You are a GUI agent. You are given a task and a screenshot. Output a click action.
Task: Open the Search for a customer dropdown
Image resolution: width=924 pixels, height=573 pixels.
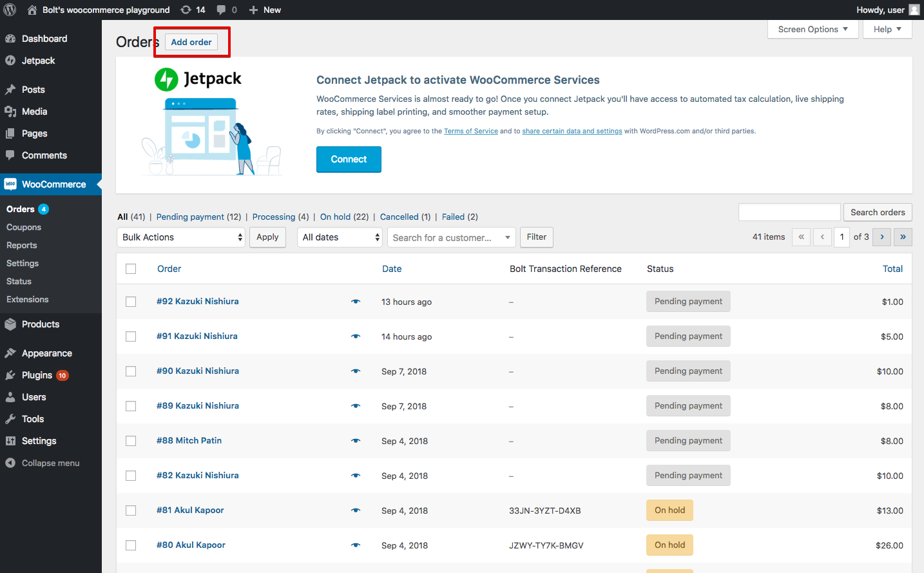pyautogui.click(x=452, y=237)
